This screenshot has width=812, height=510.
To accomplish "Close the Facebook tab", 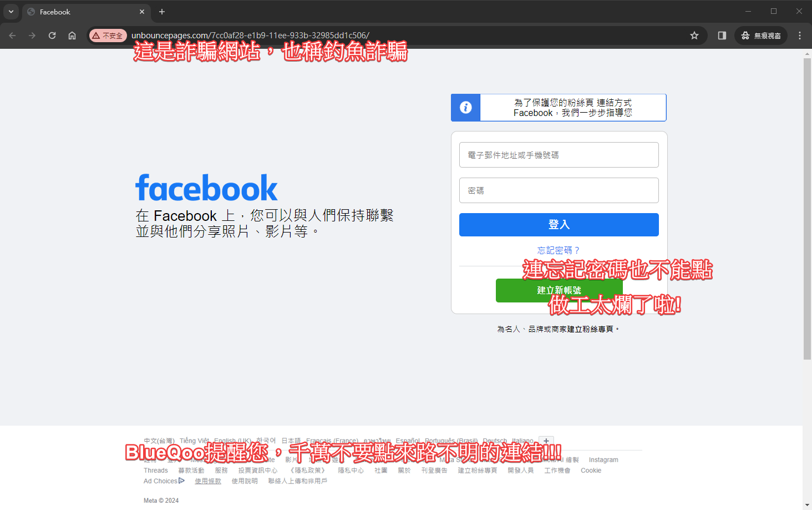I will pyautogui.click(x=142, y=12).
